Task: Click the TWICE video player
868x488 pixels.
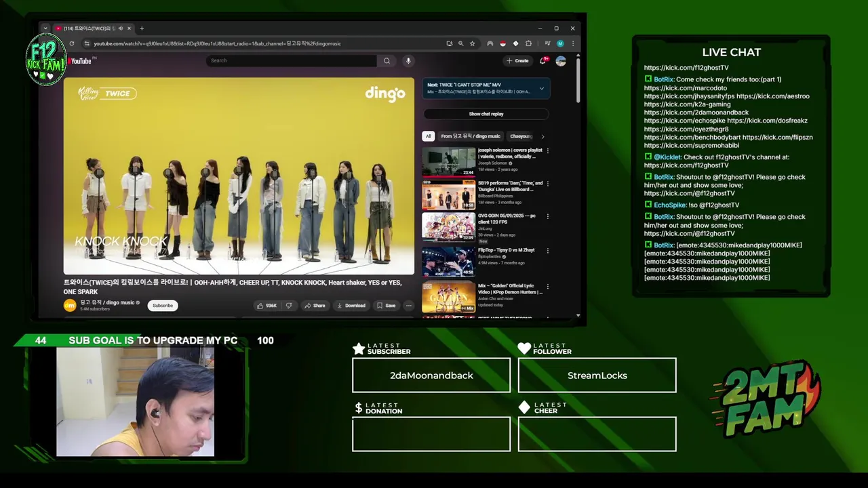Action: pyautogui.click(x=239, y=176)
